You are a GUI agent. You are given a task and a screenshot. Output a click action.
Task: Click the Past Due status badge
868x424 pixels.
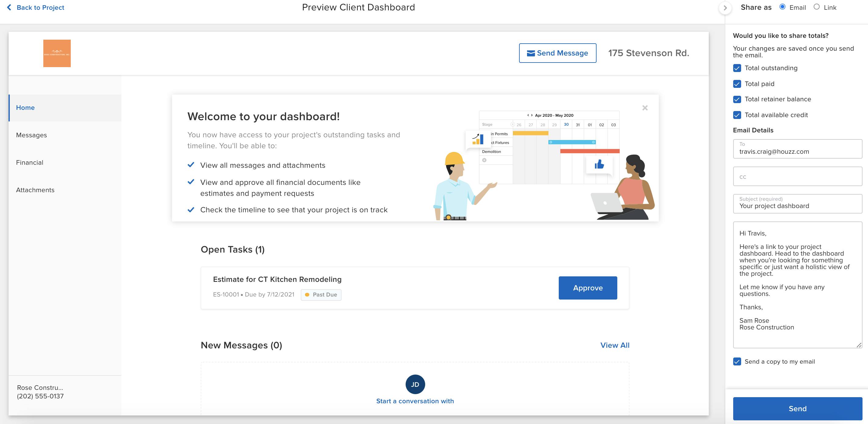click(321, 295)
